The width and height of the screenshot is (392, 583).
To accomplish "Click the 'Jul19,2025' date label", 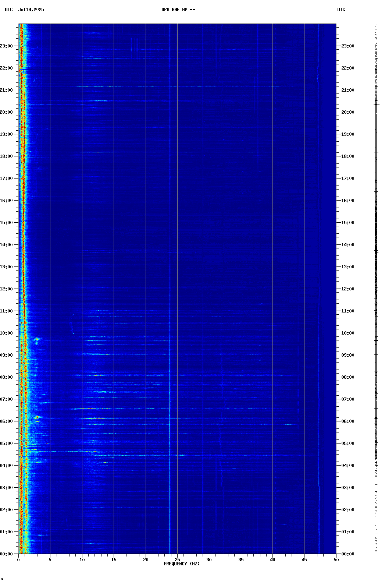I will pos(31,10).
